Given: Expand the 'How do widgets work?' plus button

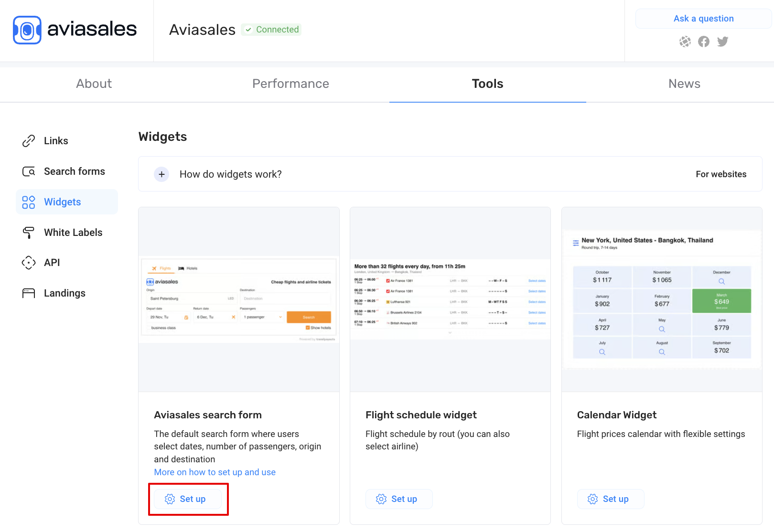Looking at the screenshot, I should [x=161, y=174].
